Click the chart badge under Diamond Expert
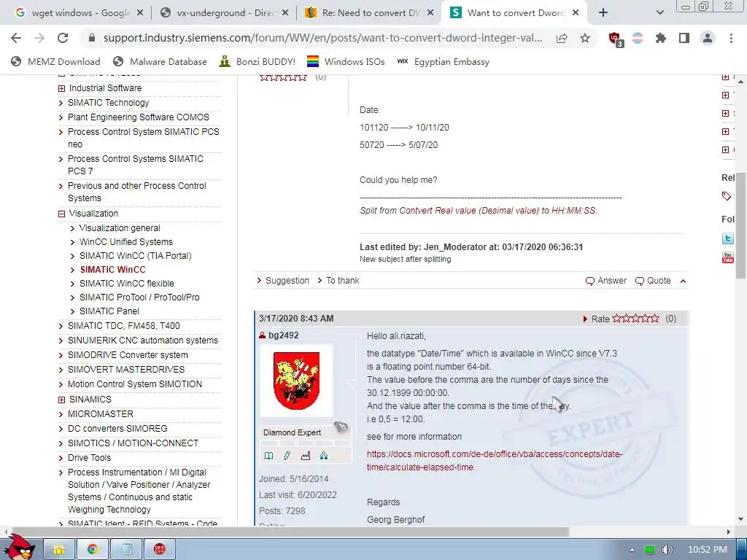 pos(306,456)
